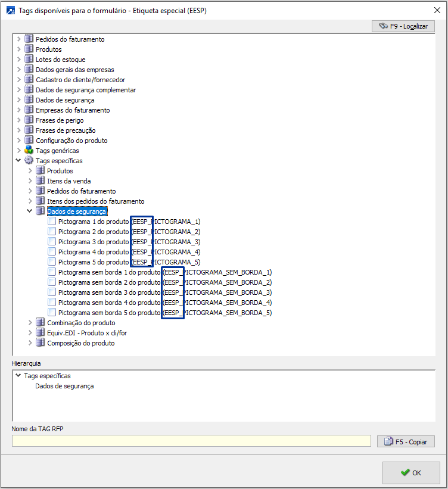Viewport: 448px width, 489px height.
Task: Expand Itens da venda node
Action: coord(30,181)
